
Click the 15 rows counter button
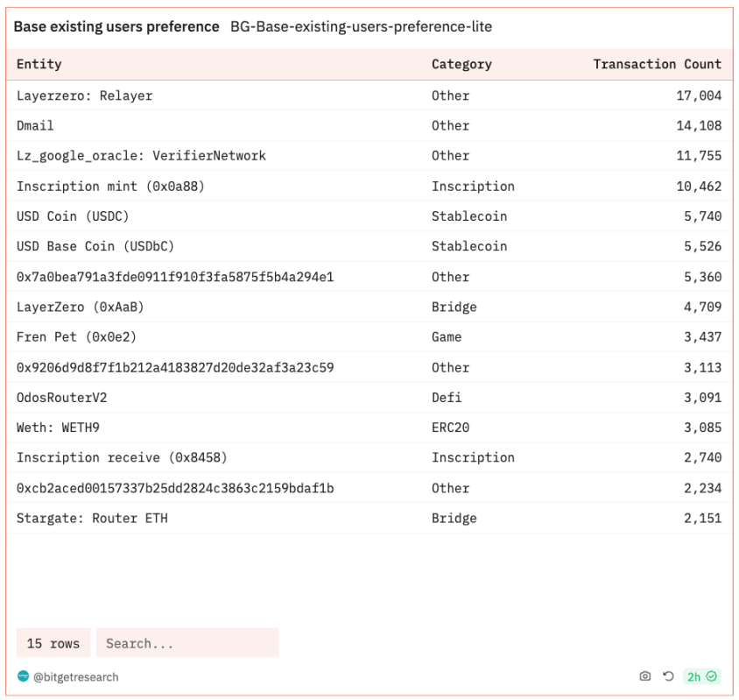click(x=53, y=643)
